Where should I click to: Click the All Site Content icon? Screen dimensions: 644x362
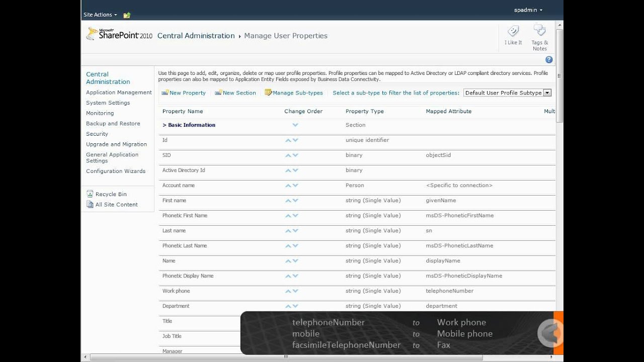pos(90,205)
